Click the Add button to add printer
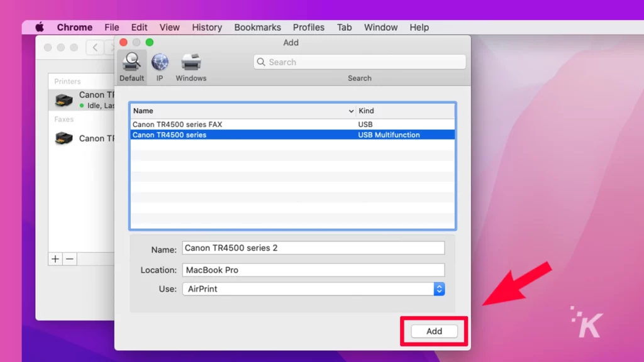 (434, 331)
